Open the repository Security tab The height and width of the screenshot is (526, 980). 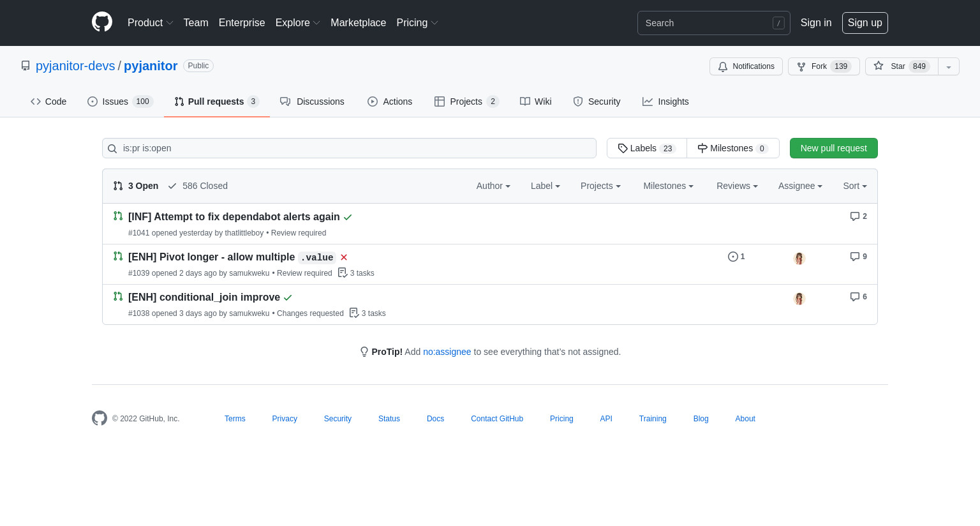(597, 101)
